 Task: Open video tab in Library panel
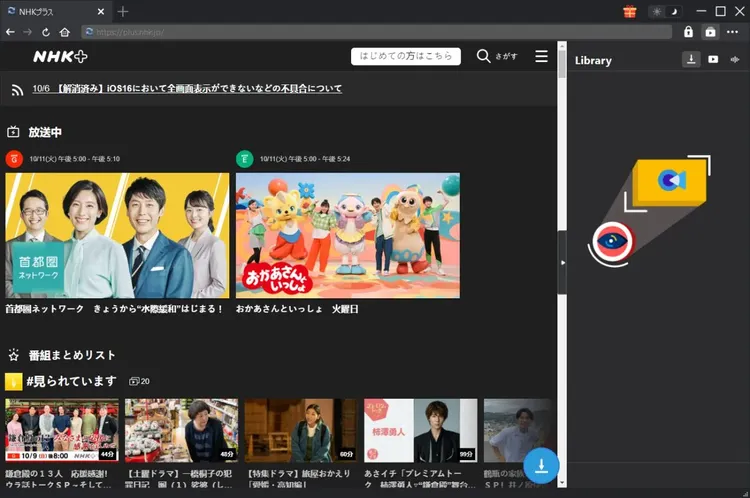coord(713,60)
